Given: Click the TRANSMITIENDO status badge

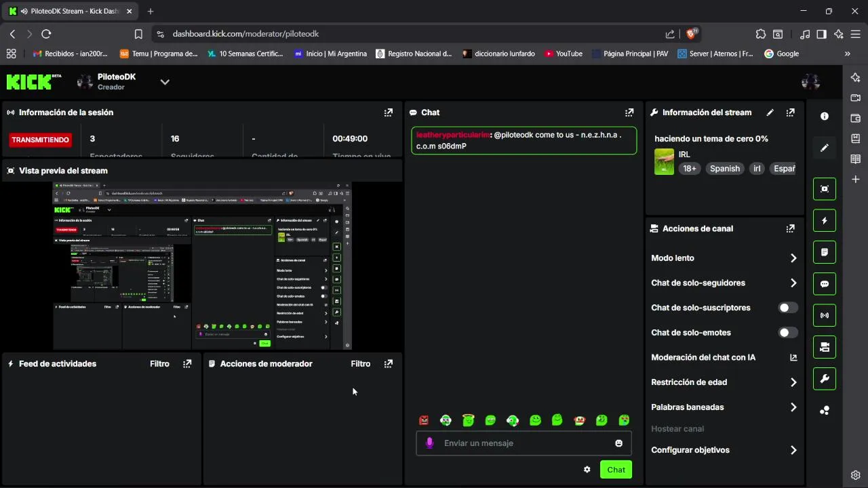Looking at the screenshot, I should [x=40, y=140].
